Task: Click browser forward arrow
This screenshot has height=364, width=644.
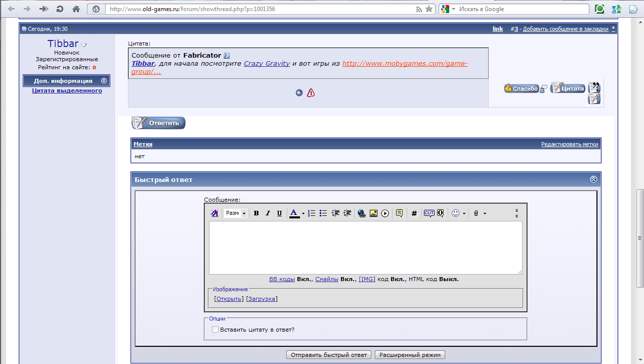Action: tap(27, 9)
